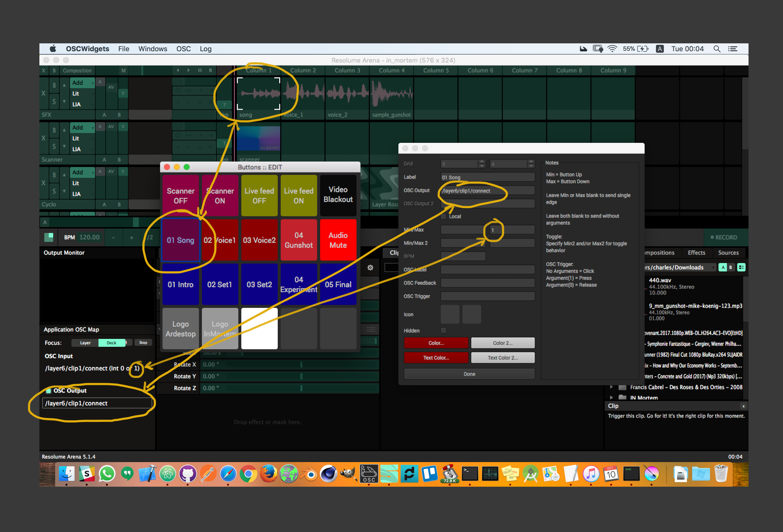The image size is (783, 532).
Task: Open Scanner layer Add blend mode dropdown
Action: (82, 127)
